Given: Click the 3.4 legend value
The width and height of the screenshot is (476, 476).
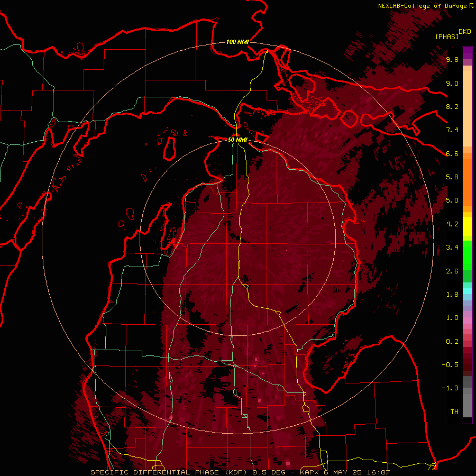Looking at the screenshot, I should point(452,248).
